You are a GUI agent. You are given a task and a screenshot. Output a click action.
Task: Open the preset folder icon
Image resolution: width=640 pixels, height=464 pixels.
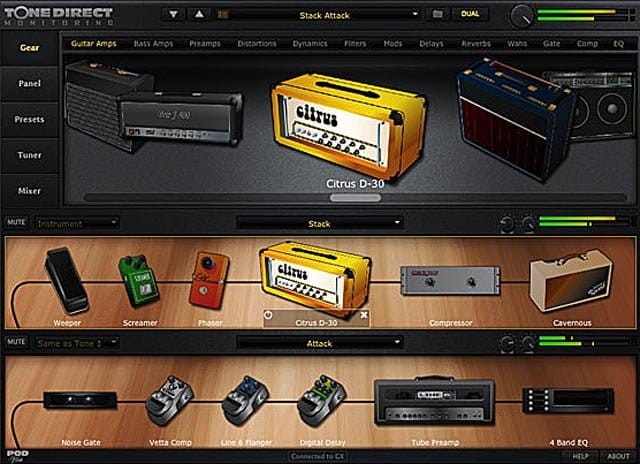click(x=438, y=14)
